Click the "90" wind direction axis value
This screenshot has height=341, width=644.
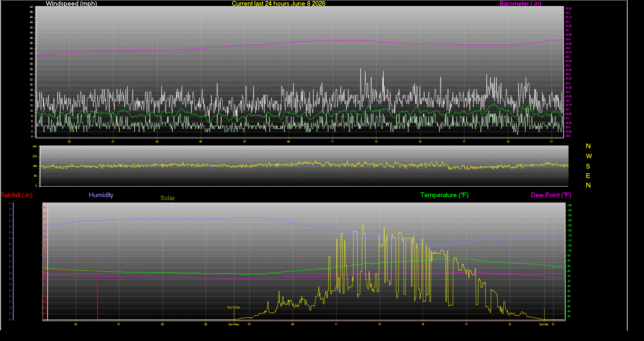(x=35, y=176)
